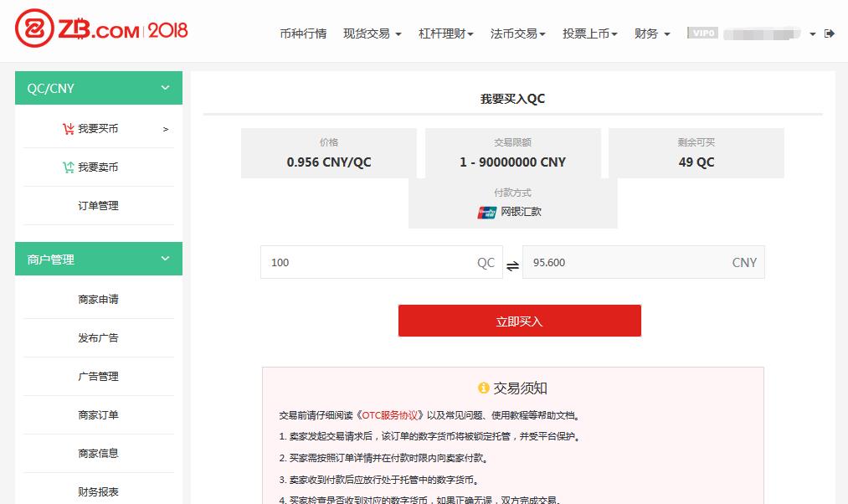The image size is (848, 504).
Task: Open 广告管理 in sidebar
Action: click(98, 377)
